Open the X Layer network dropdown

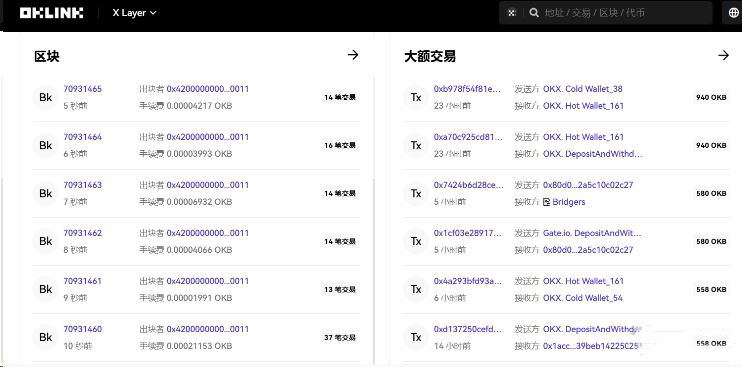[x=134, y=13]
